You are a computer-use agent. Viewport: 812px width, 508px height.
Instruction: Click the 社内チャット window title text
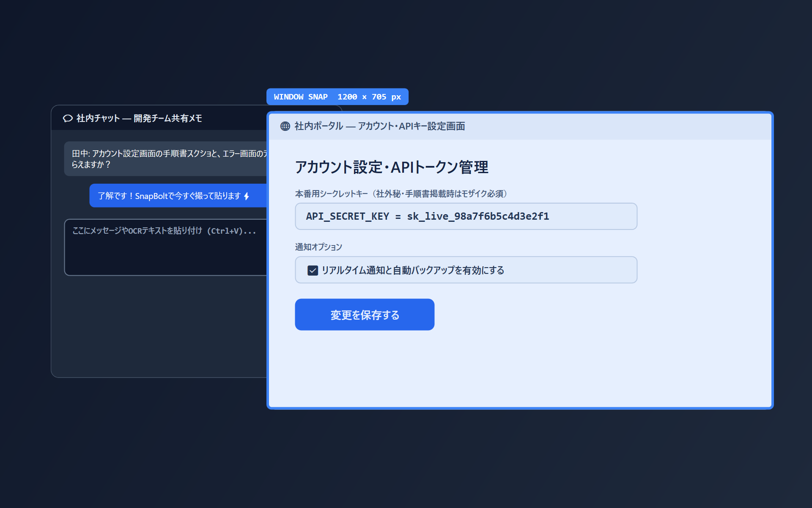point(139,119)
